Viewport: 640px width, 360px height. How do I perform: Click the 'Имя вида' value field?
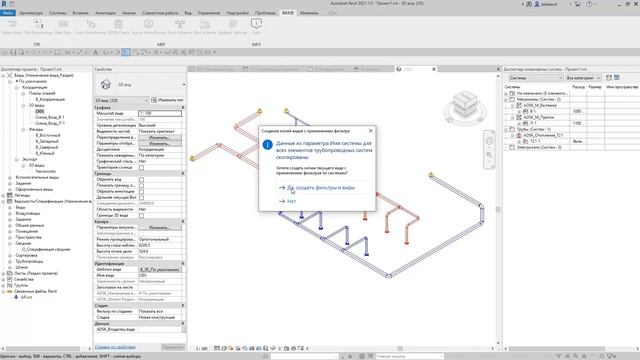pos(160,276)
